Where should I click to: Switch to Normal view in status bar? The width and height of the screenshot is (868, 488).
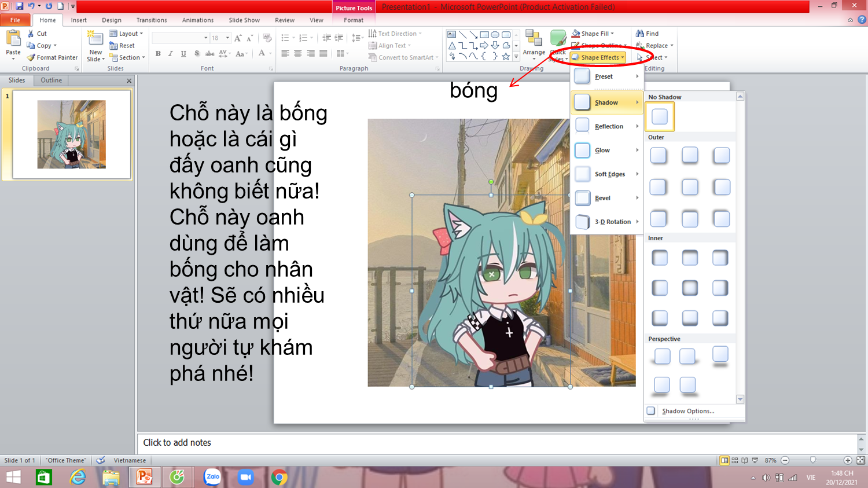tap(724, 460)
